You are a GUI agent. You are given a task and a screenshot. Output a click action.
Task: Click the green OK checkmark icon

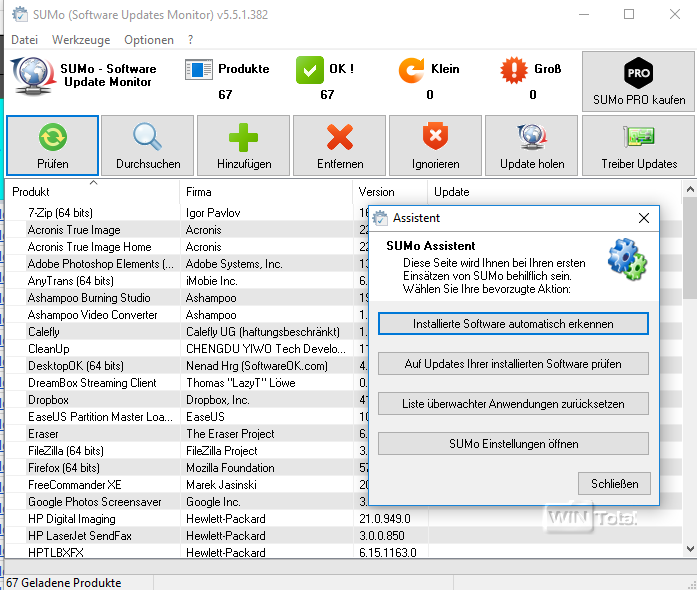310,70
